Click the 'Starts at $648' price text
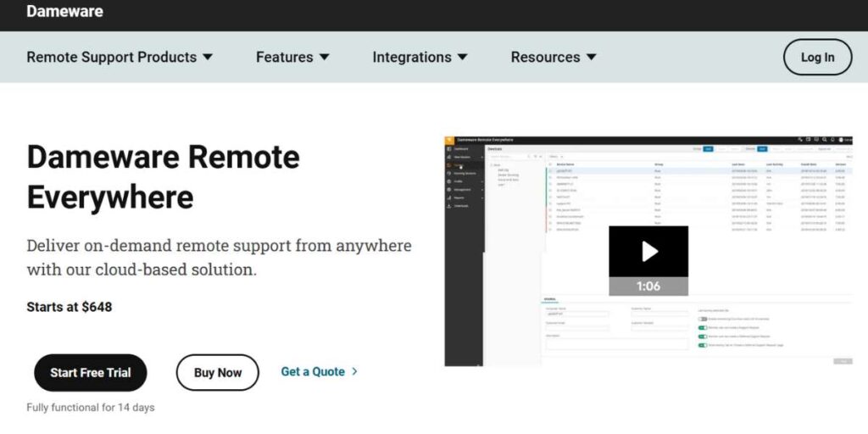The image size is (868, 434). 70,307
